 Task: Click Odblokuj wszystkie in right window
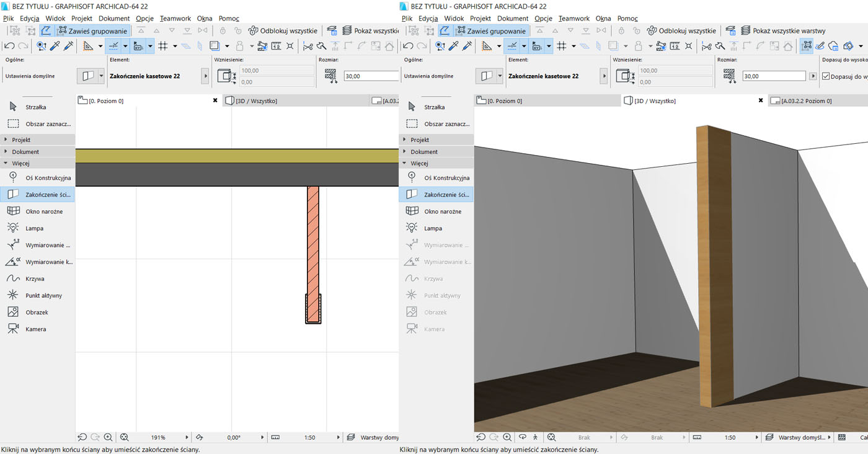pyautogui.click(x=681, y=31)
